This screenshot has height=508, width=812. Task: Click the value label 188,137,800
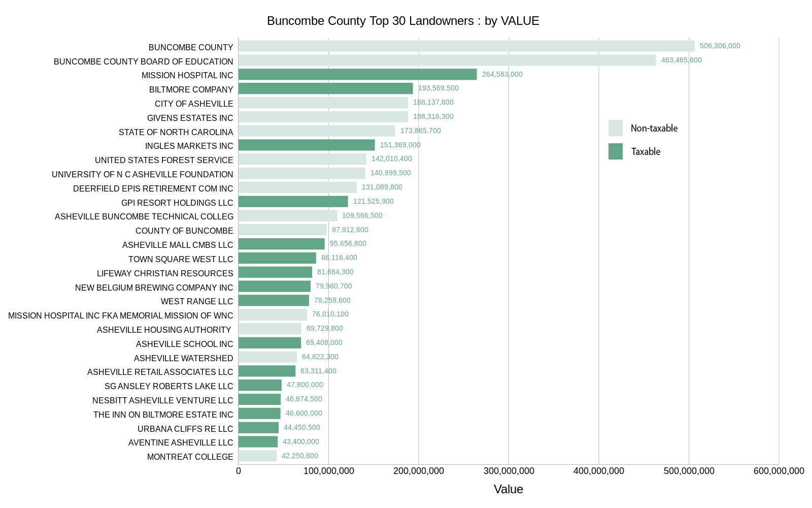[433, 102]
